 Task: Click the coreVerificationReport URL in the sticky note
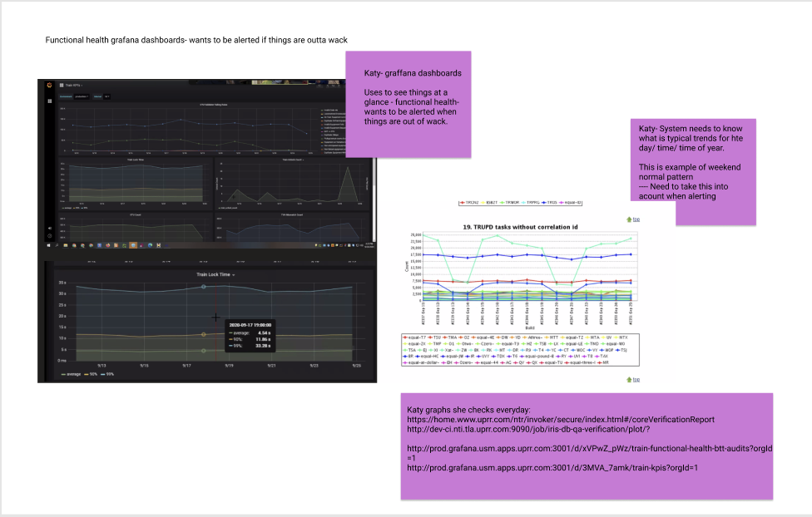click(x=560, y=420)
